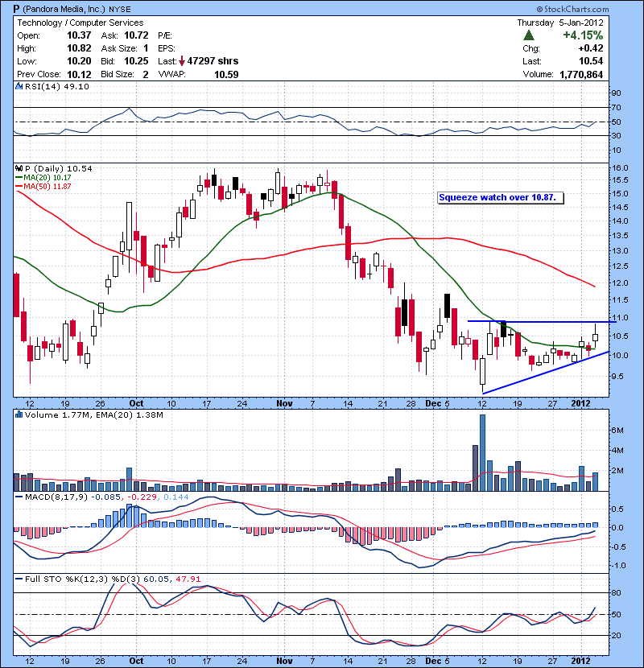
Task: Click the Prev Close value 10.12
Action: tap(79, 74)
